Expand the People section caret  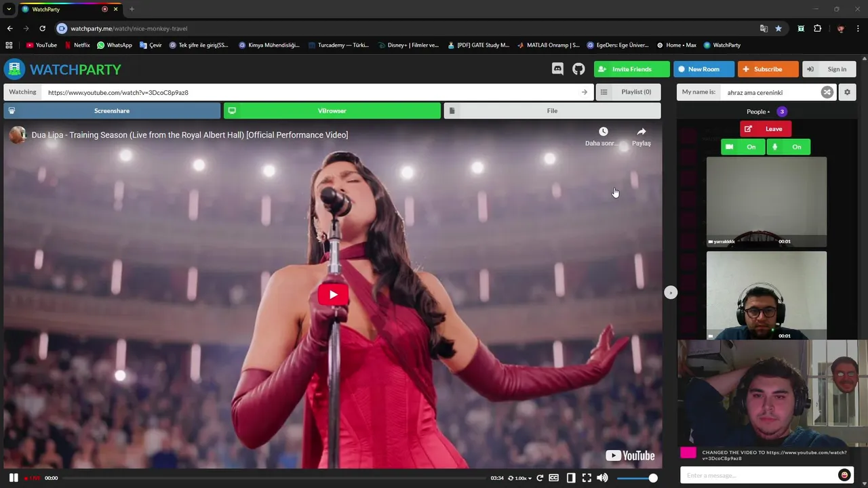768,113
